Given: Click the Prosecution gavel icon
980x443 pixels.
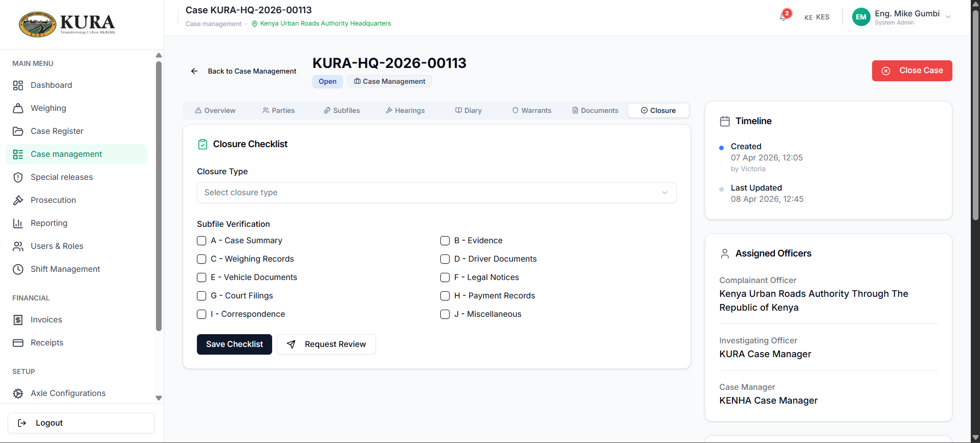Looking at the screenshot, I should [x=18, y=200].
